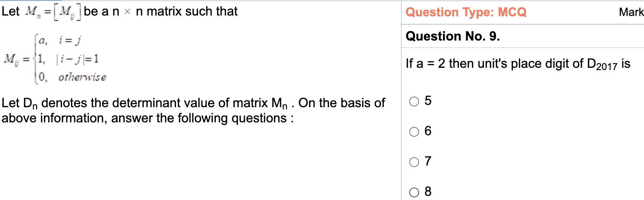The height and width of the screenshot is (200, 644).
Task: Click the "Question Type: MCQ" heading
Action: pyautogui.click(x=466, y=12)
